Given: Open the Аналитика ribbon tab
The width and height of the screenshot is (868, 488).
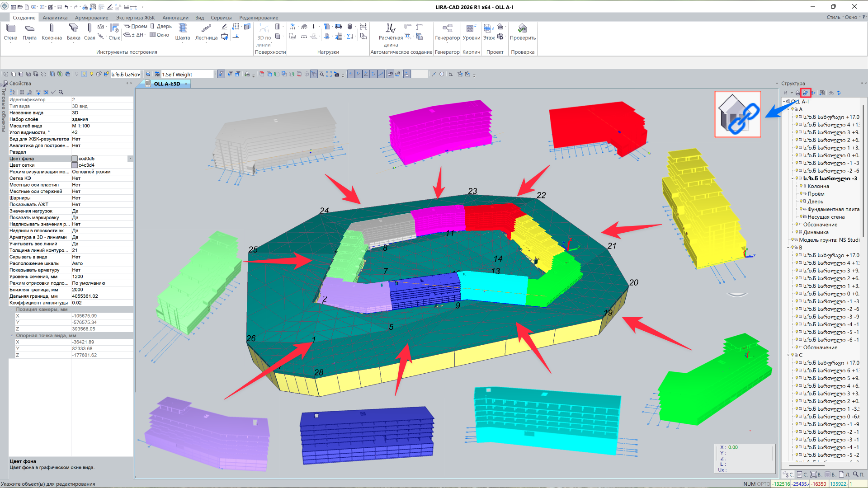Looking at the screenshot, I should coord(55,18).
